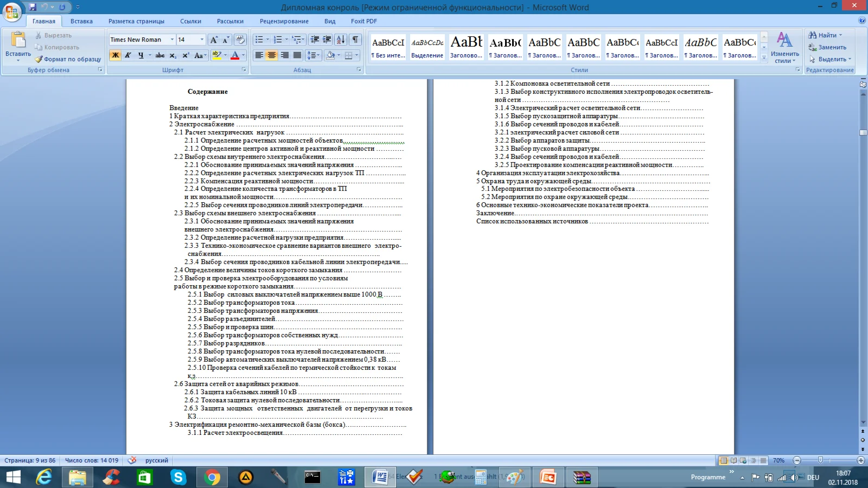Viewport: 868px width, 488px height.
Task: Click the Cut (Вырезать) scissors button
Action: coord(54,35)
